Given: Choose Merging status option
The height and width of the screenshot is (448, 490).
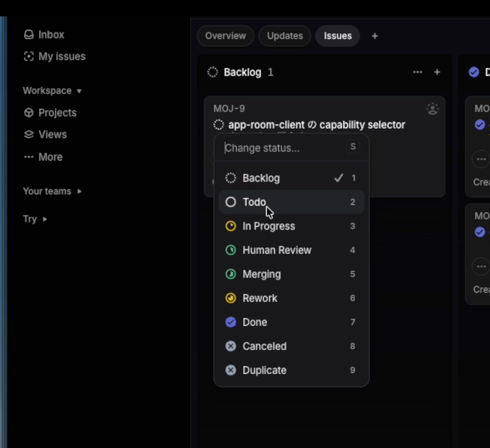Looking at the screenshot, I should coord(291,274).
